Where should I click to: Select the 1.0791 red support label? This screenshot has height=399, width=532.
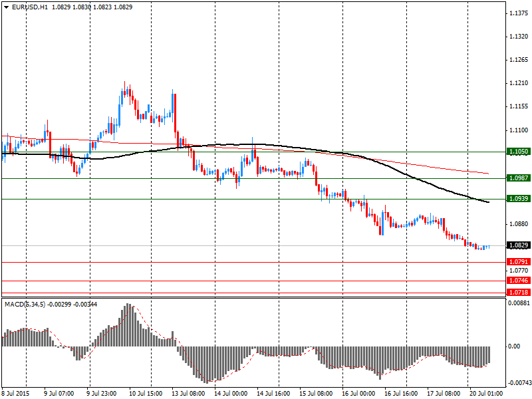(x=519, y=262)
